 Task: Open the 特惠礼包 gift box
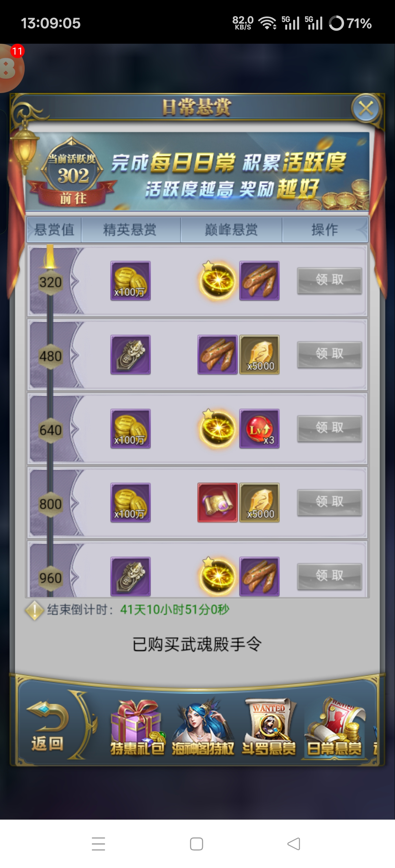(137, 728)
